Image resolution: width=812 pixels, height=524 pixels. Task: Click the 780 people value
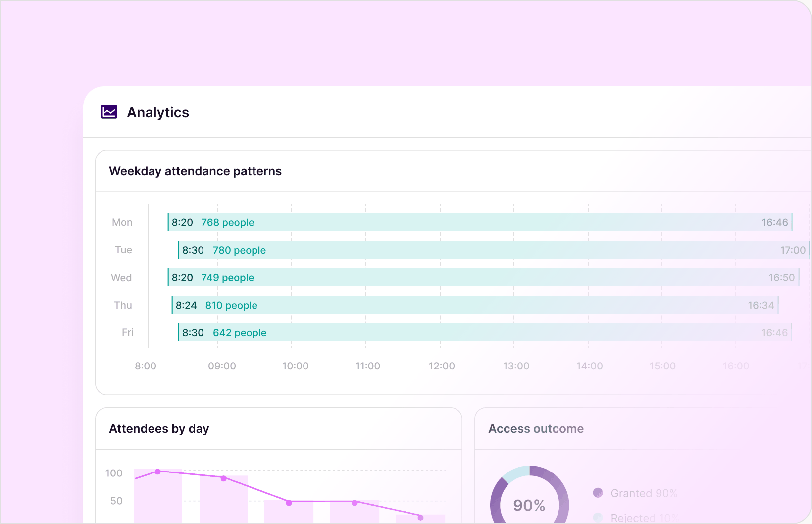(x=239, y=250)
